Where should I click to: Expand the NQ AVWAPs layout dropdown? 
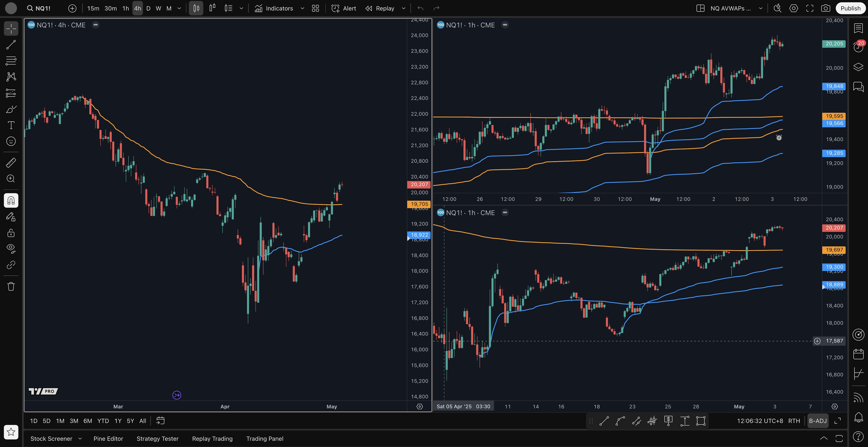tap(760, 8)
